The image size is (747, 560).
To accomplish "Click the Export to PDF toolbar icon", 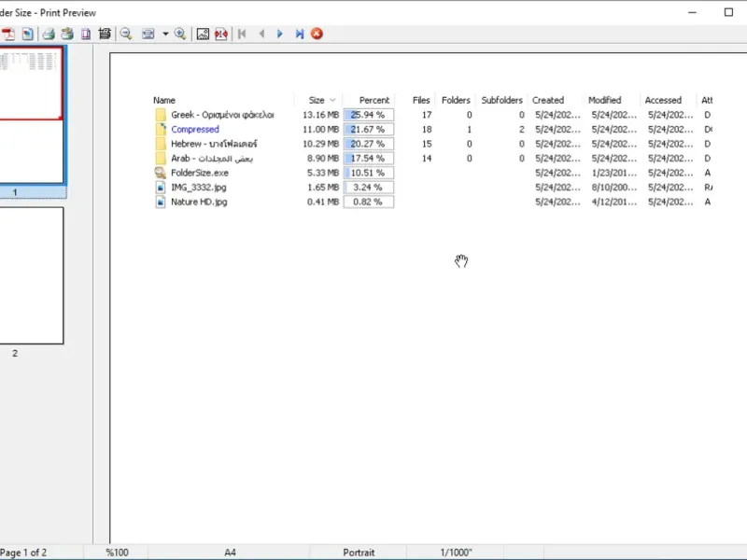I will pyautogui.click(x=10, y=34).
